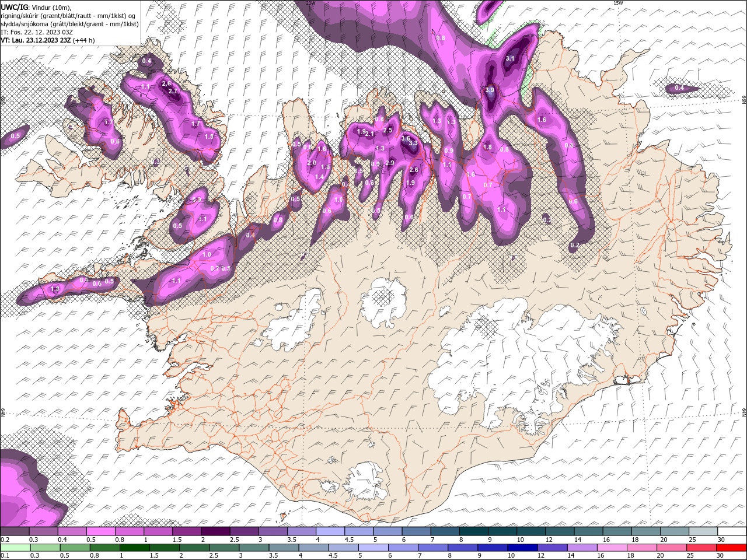Click the "UWC/IG: Vindur (10m)," title line

click(35, 7)
